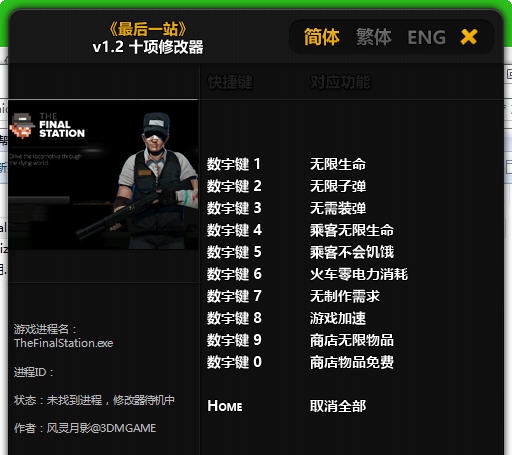Click the 数字键 0 hotkey label

(234, 362)
